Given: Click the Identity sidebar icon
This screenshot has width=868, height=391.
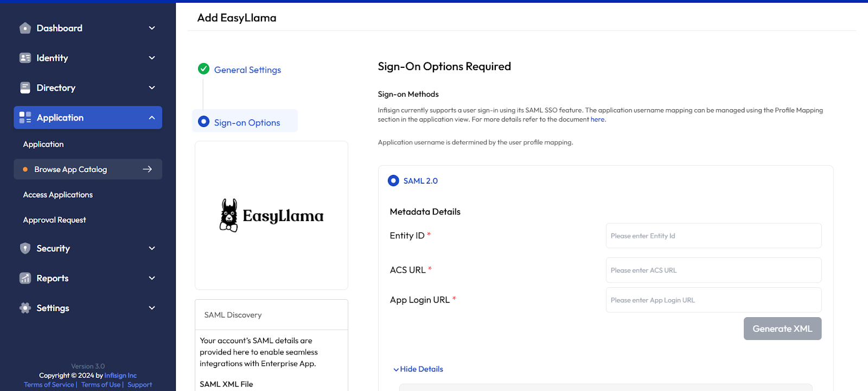Looking at the screenshot, I should [25, 58].
